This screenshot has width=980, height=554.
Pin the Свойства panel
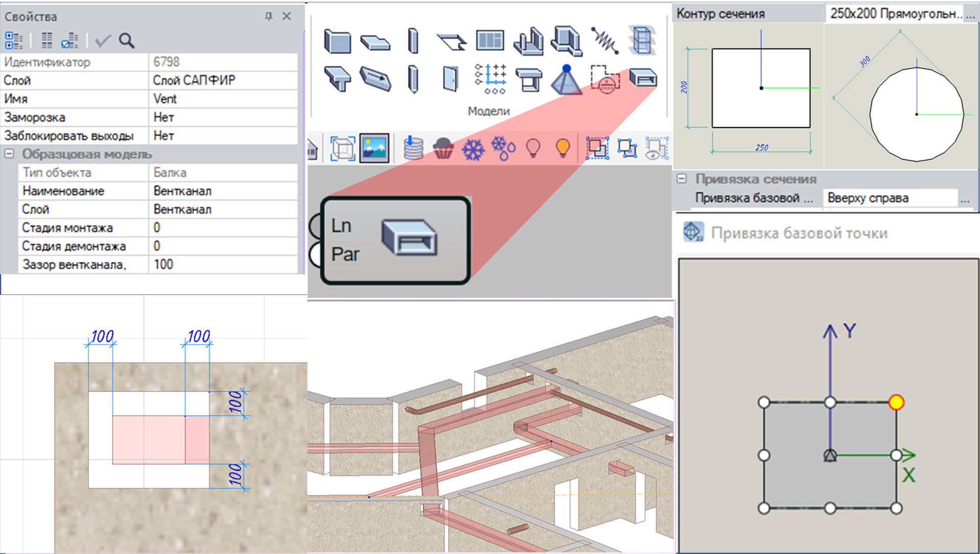point(268,16)
